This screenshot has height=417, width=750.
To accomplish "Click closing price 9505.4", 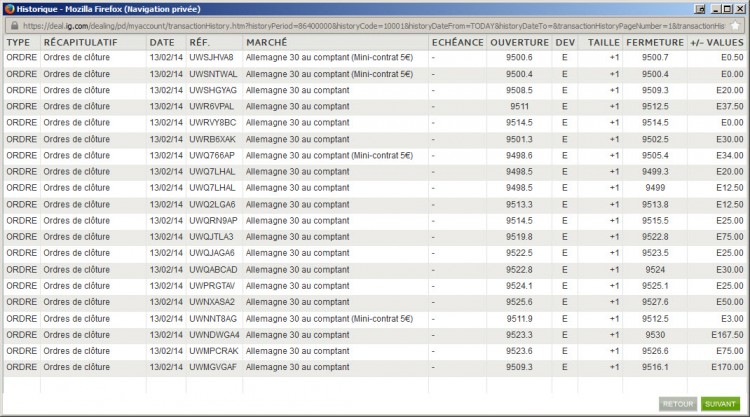I will tap(655, 155).
